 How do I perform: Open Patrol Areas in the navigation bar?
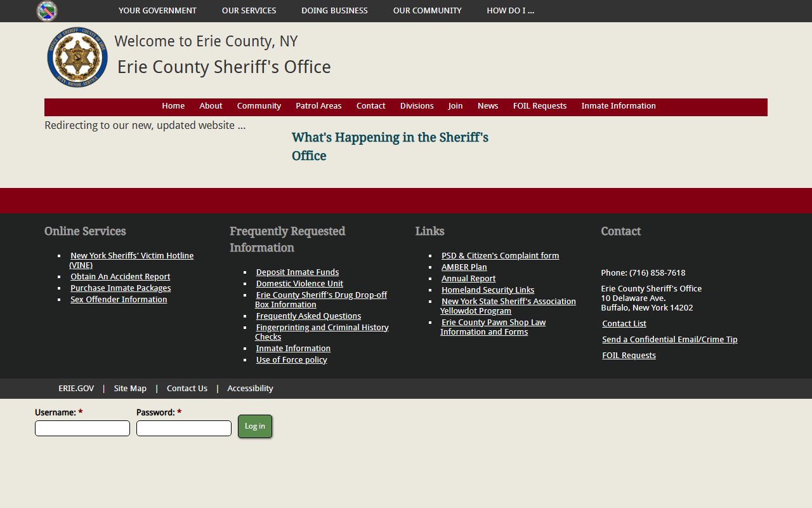pyautogui.click(x=318, y=106)
